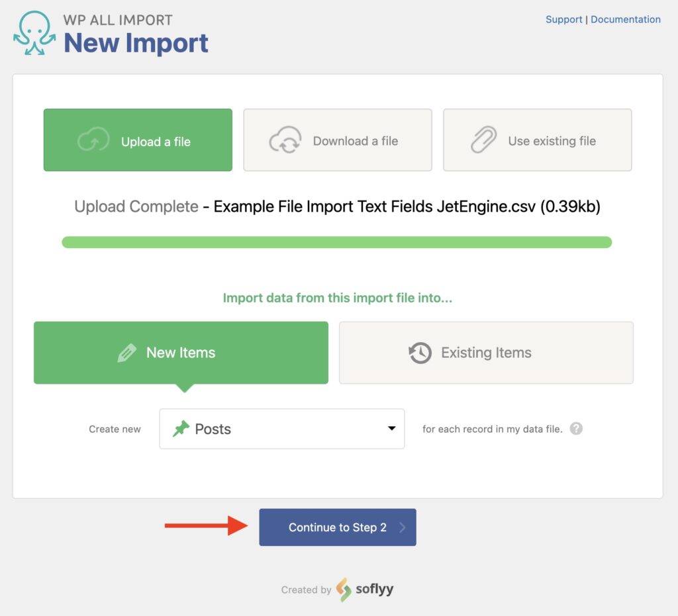
Task: Switch to the Use existing file tab
Action: tap(537, 140)
